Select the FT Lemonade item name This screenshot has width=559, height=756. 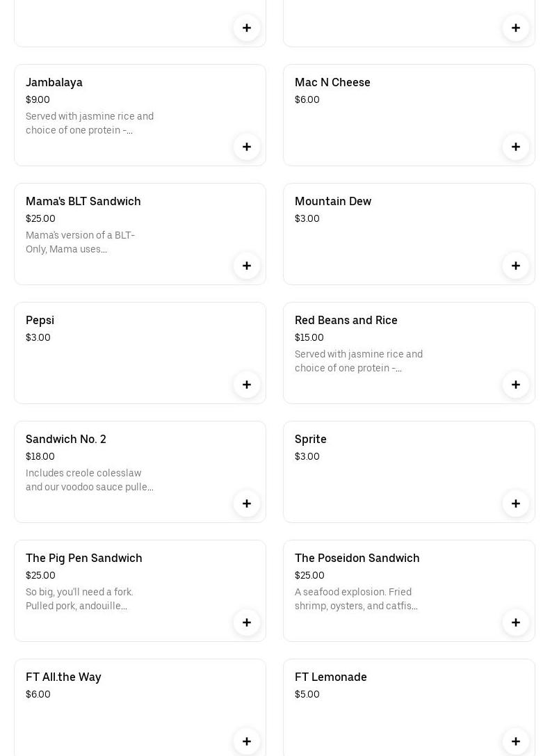pyautogui.click(x=330, y=677)
